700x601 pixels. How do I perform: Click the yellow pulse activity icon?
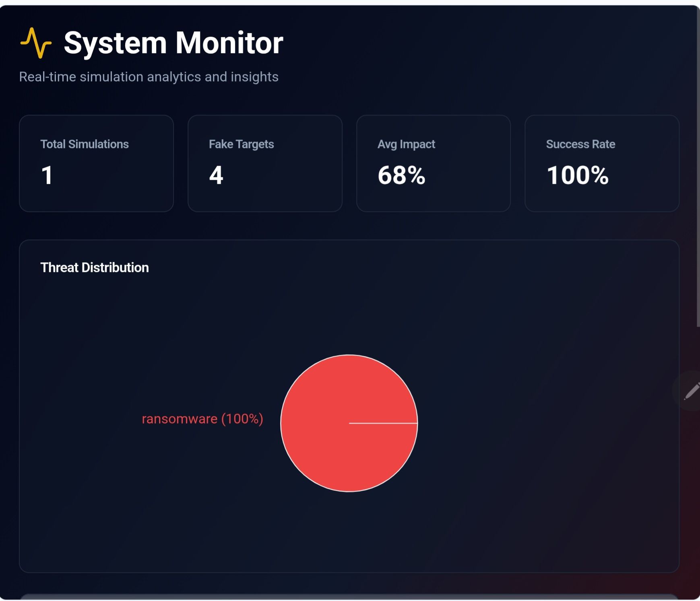point(36,43)
